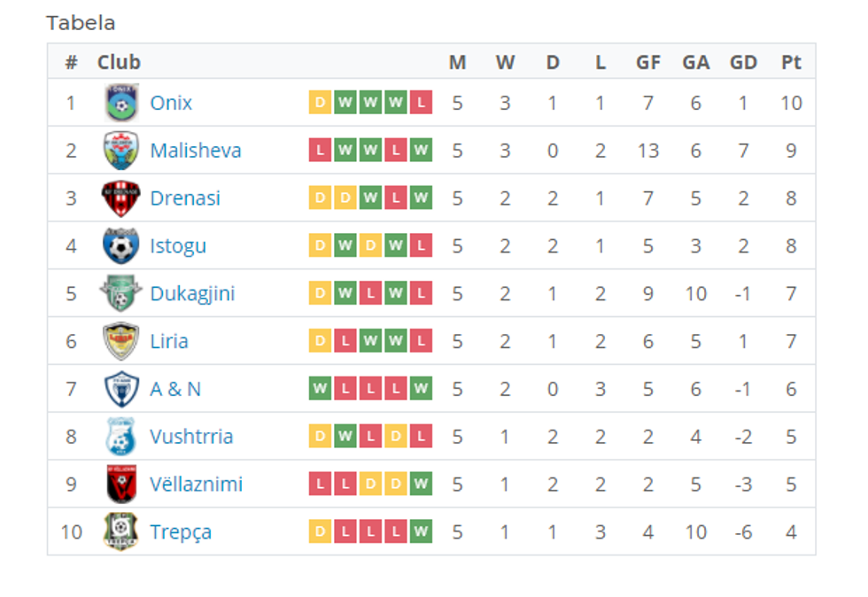Click Onix's latest red L result badge
The image size is (868, 597).
422,103
